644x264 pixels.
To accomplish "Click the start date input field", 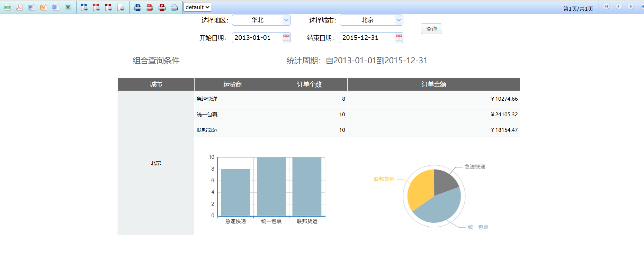I will [257, 38].
